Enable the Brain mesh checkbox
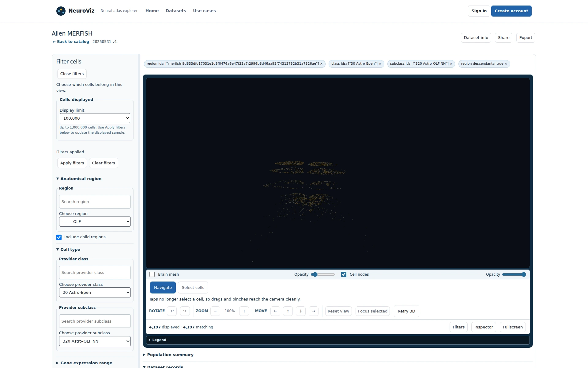 [x=152, y=274]
